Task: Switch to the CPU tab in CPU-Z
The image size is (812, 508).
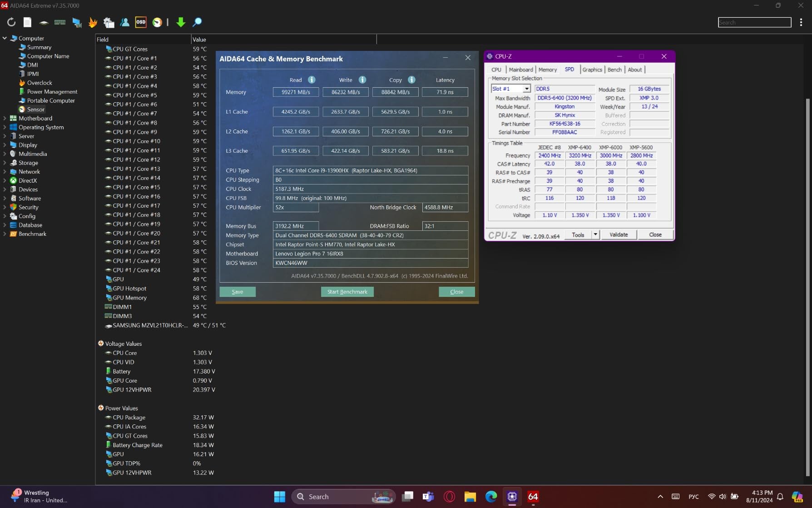Action: (x=496, y=70)
